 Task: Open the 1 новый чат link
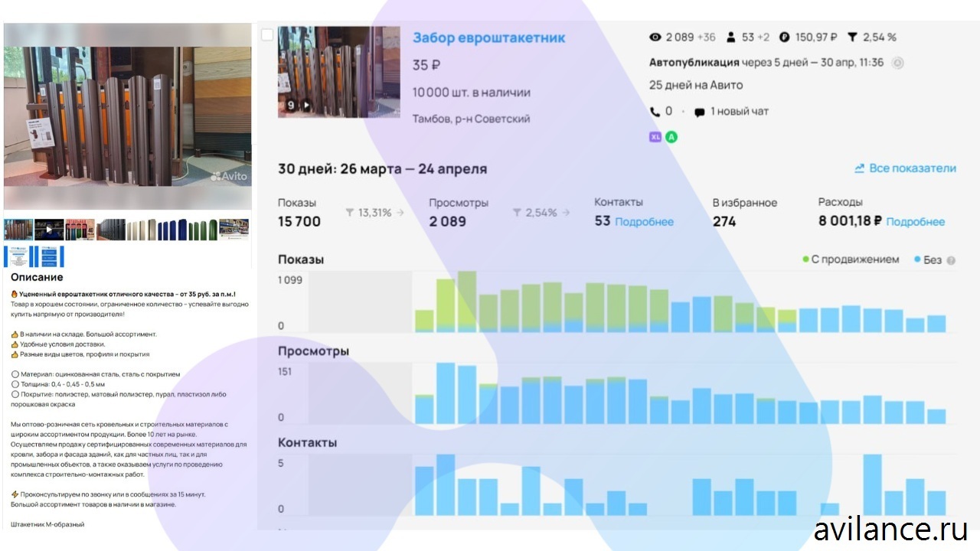[x=740, y=112]
